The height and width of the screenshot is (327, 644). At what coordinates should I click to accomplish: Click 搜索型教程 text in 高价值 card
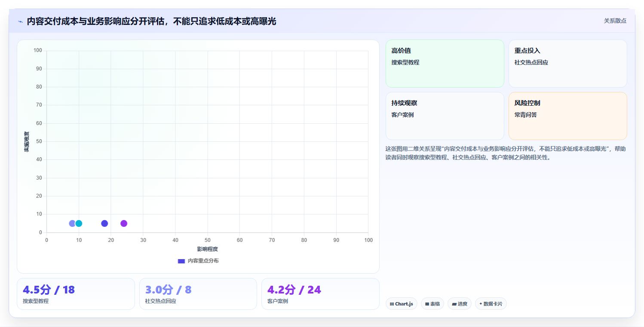coord(405,62)
